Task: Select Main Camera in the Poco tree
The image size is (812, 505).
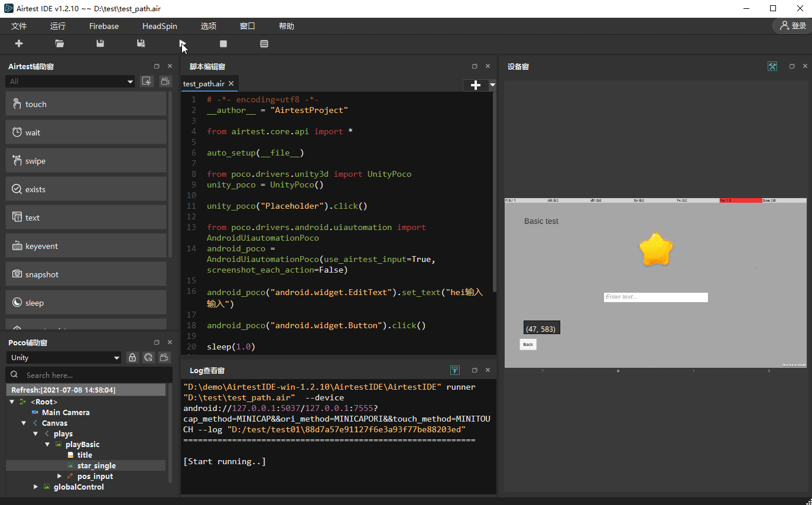Action: [x=66, y=413]
